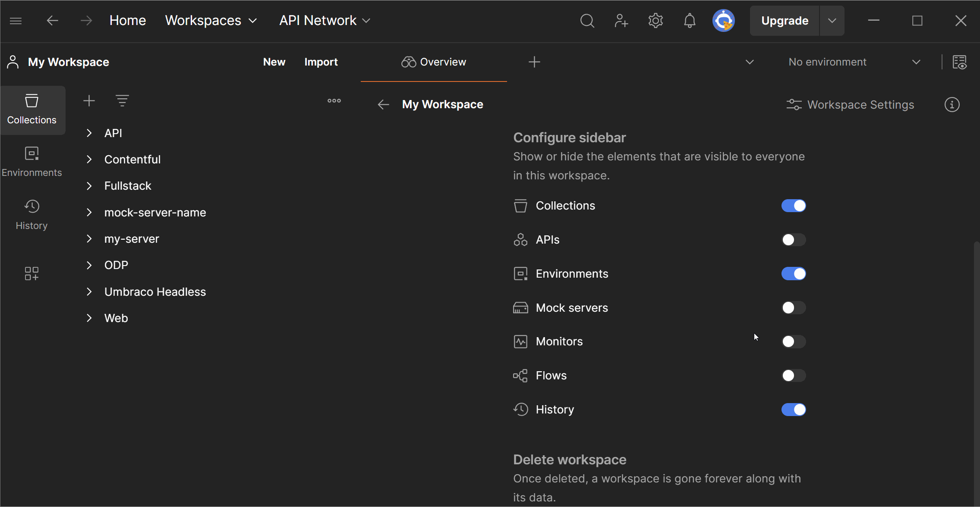Click the New button
The image size is (980, 507).
[x=274, y=62]
